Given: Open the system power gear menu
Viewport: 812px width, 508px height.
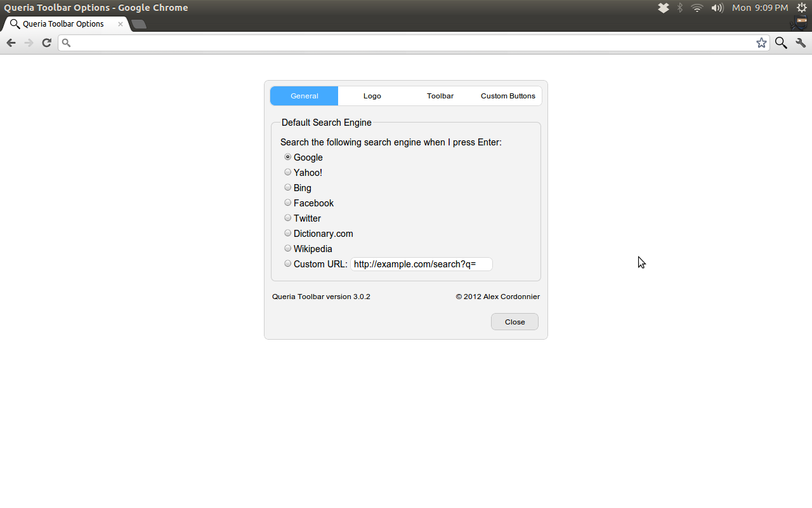Looking at the screenshot, I should pyautogui.click(x=802, y=8).
